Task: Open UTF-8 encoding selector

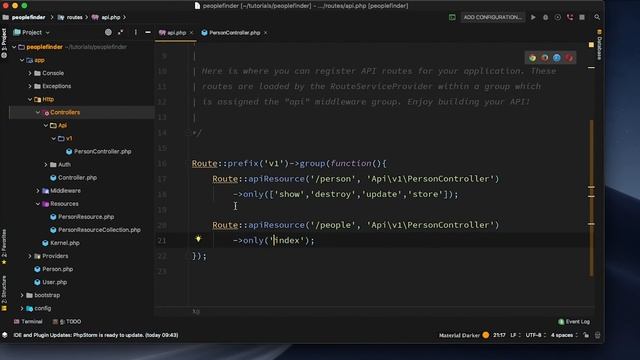Action: (536, 335)
